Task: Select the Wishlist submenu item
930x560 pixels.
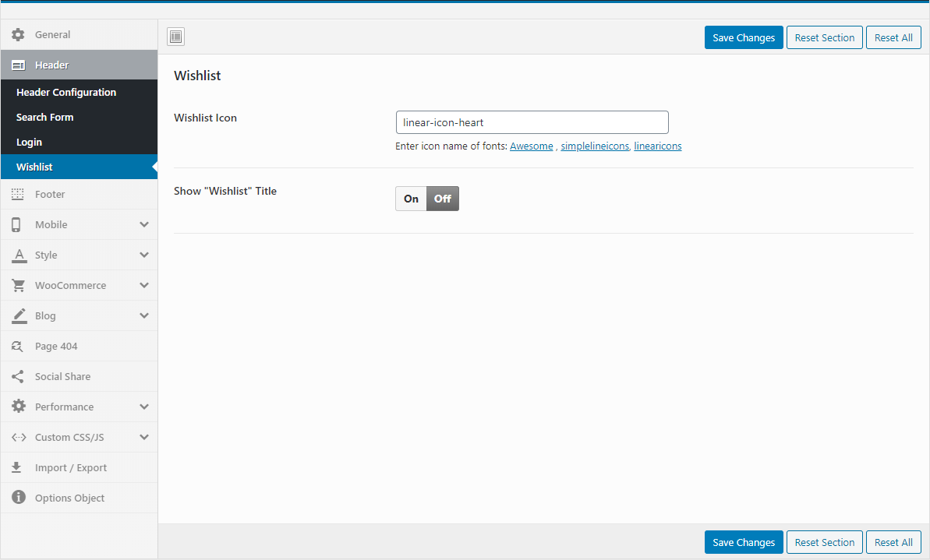Action: click(79, 167)
